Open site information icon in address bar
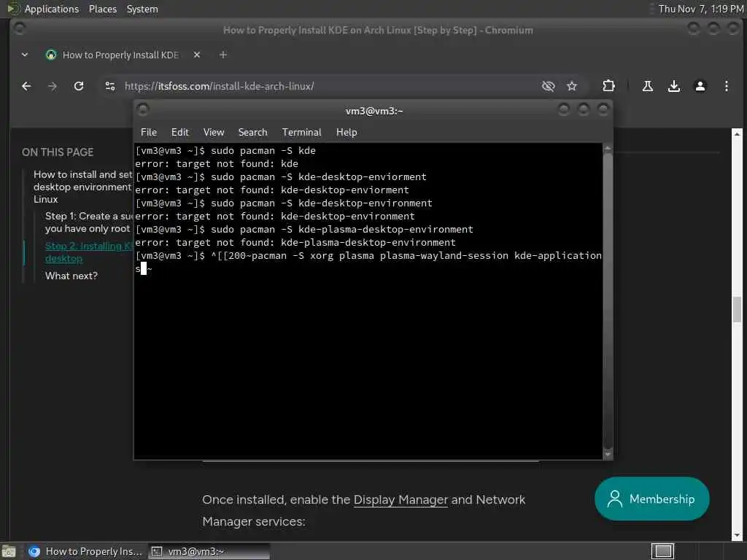The image size is (747, 560). point(110,86)
